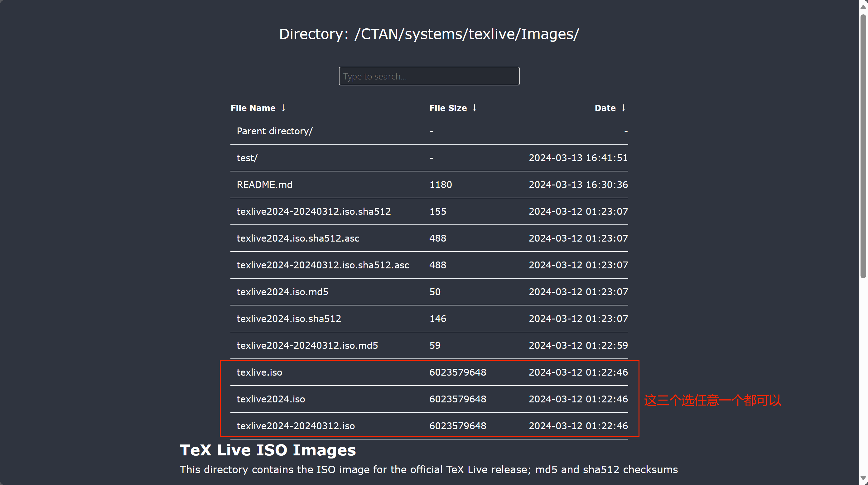Open texlive2024.iso.md5 checksum file
Viewport: 868px width, 485px height.
tap(282, 292)
